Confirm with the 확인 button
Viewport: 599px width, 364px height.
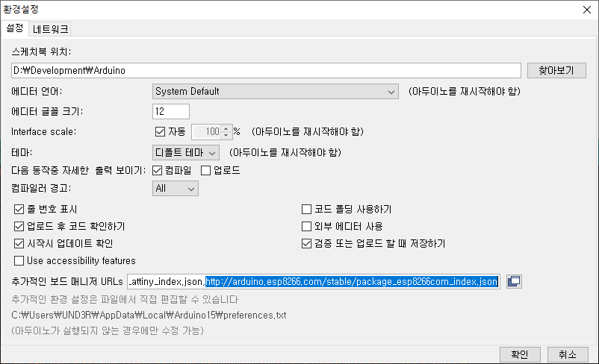(520, 354)
